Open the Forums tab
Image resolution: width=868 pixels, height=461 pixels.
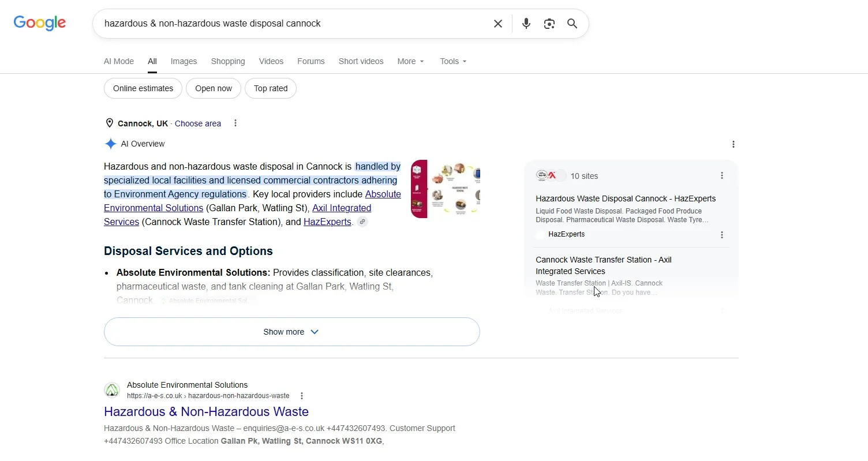click(x=311, y=61)
